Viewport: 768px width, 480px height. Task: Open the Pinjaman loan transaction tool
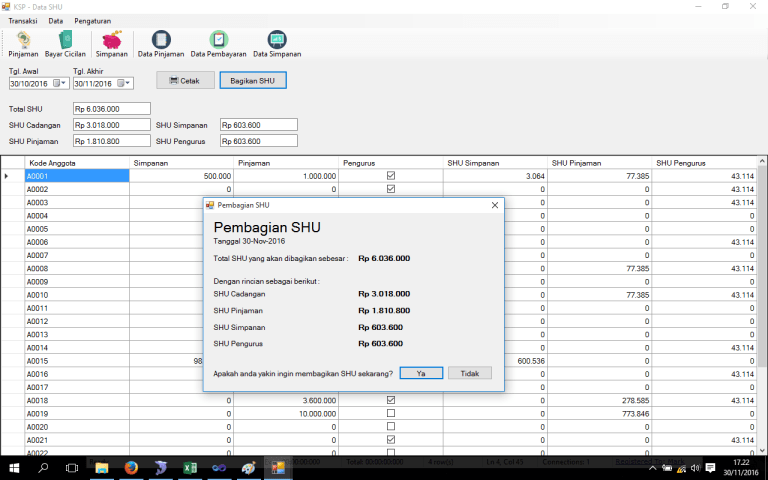coord(23,44)
